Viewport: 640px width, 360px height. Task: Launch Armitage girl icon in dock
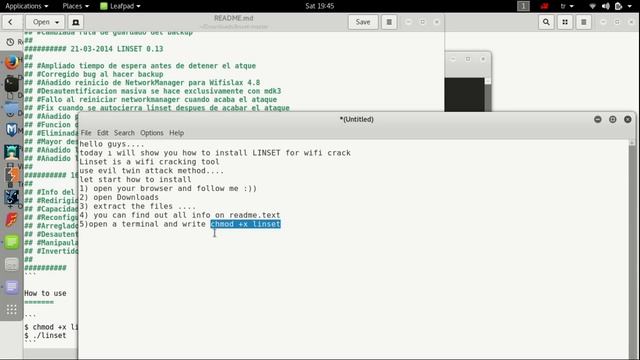tap(11, 152)
